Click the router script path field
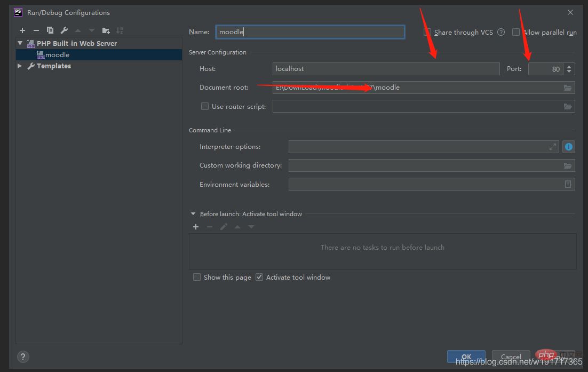Image resolution: width=588 pixels, height=372 pixels. (417, 106)
